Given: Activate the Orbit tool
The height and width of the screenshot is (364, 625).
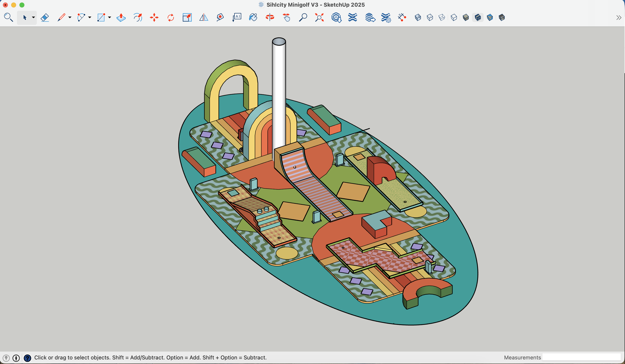Looking at the screenshot, I should (x=270, y=17).
